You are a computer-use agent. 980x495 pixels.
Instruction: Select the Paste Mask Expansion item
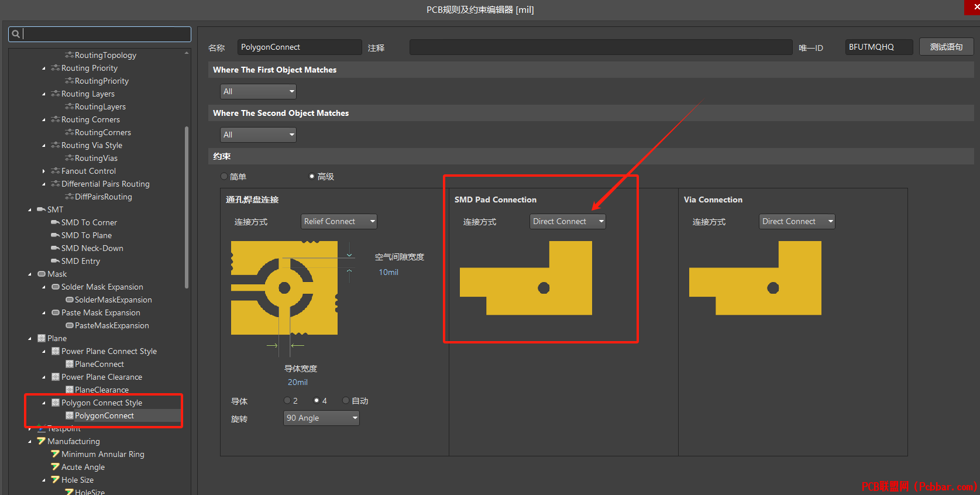(101, 312)
